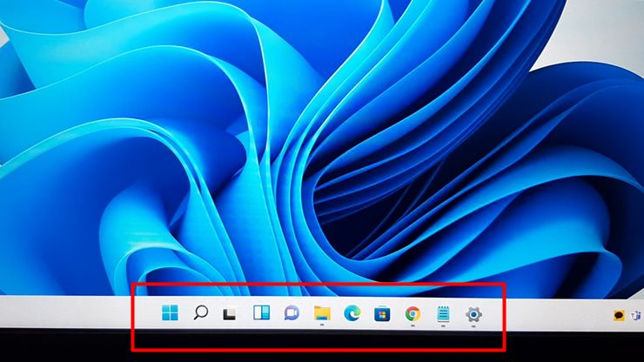The width and height of the screenshot is (644, 362).
Task: Open File Explorer from the taskbar
Action: pos(322,313)
